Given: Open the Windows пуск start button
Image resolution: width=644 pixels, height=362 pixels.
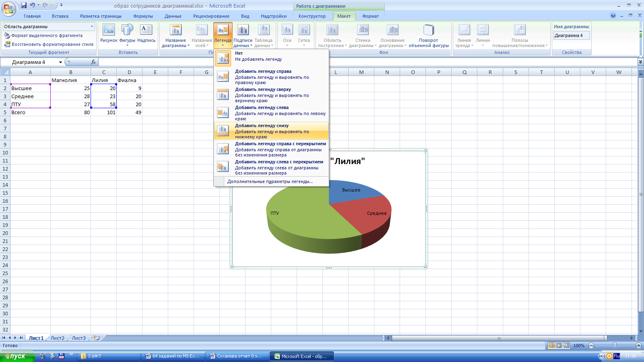Looking at the screenshot, I should pyautogui.click(x=17, y=356).
